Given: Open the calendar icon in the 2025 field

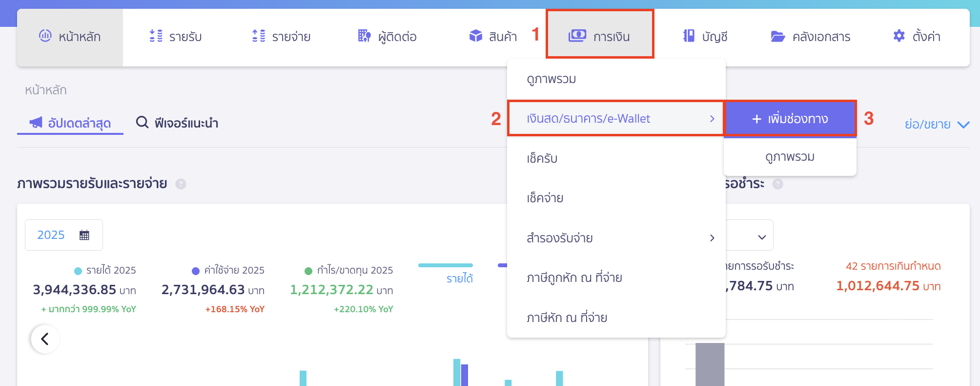Looking at the screenshot, I should pos(84,235).
